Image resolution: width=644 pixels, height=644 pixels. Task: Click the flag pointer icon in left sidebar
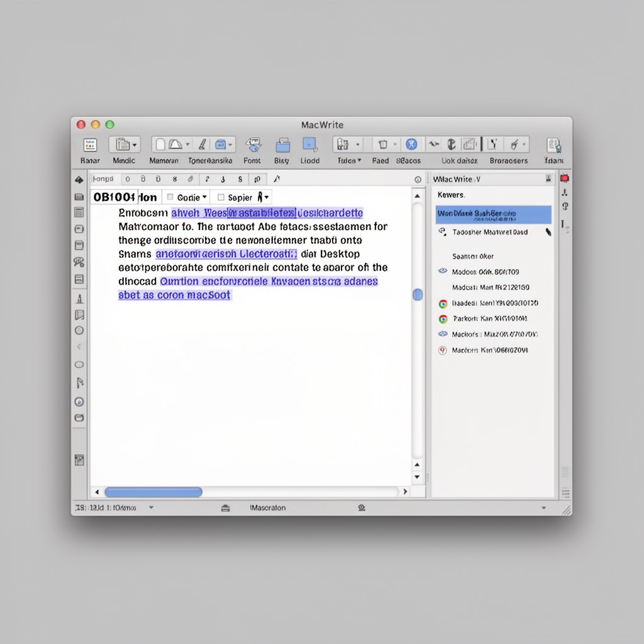(x=80, y=383)
